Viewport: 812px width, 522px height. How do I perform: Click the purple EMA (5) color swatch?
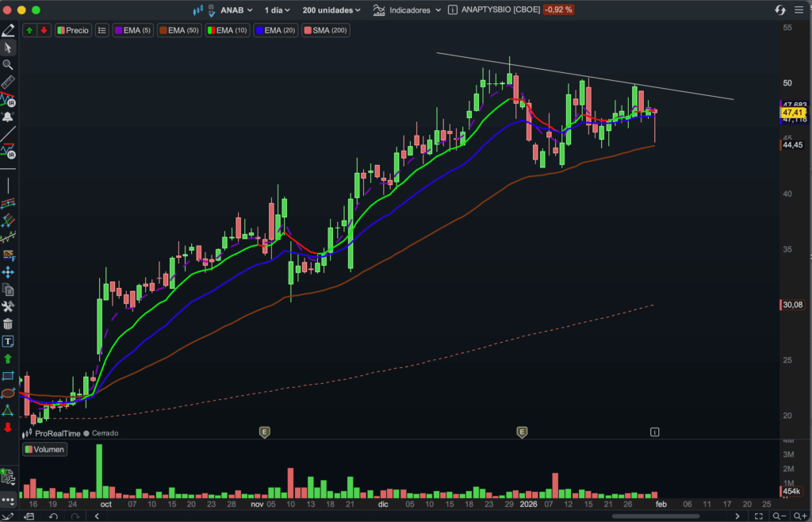coord(119,30)
